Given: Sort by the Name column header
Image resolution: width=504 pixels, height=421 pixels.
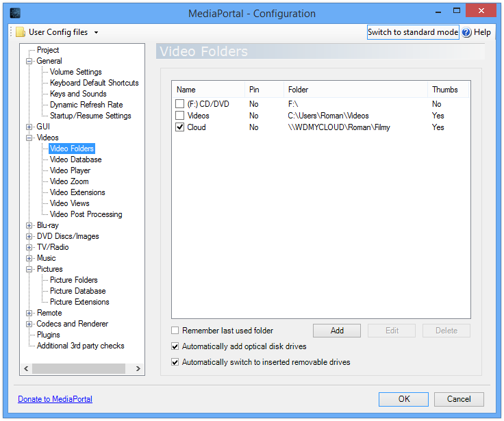Looking at the screenshot, I should coord(208,90).
